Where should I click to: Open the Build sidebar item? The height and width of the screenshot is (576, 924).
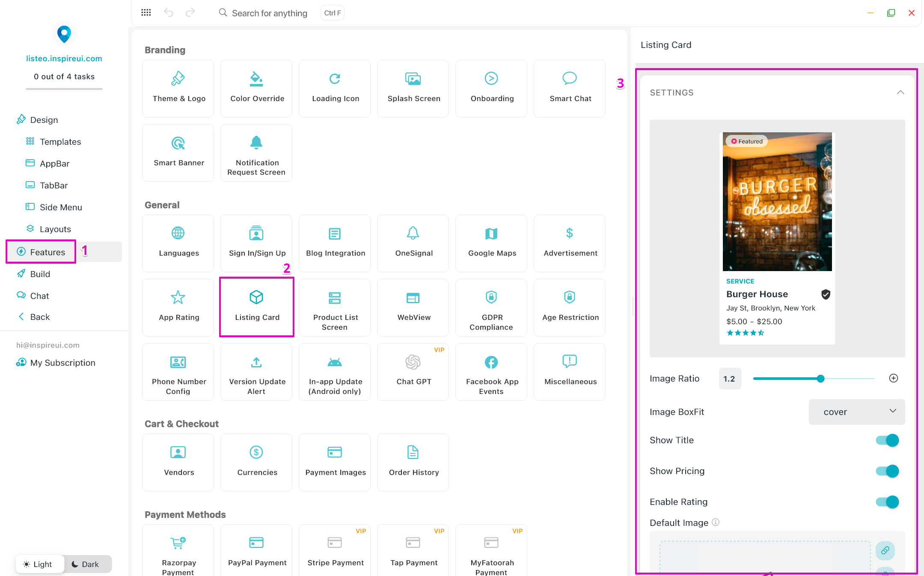click(x=40, y=274)
